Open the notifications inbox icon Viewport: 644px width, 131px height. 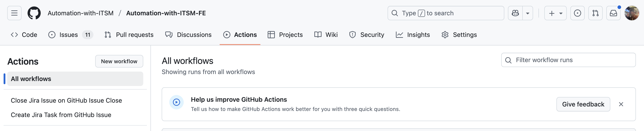click(613, 13)
